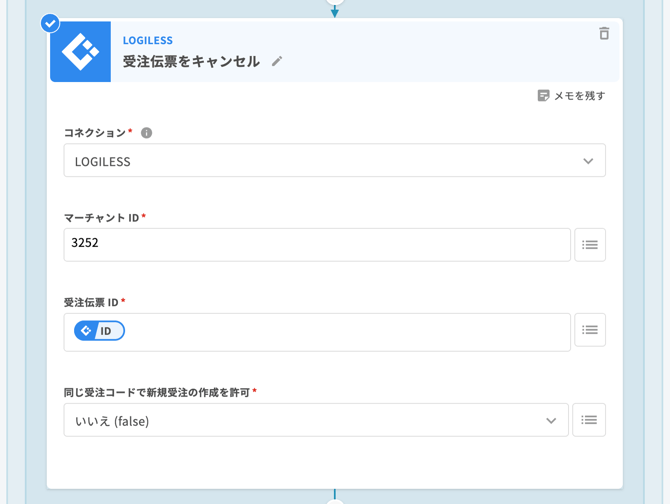Click the メモを残す link

(579, 96)
